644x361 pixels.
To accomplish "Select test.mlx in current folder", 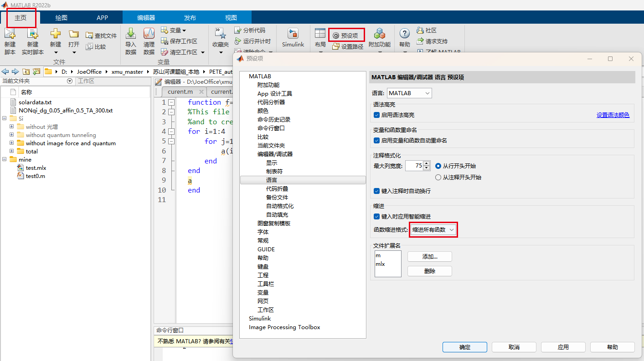I will (36, 168).
